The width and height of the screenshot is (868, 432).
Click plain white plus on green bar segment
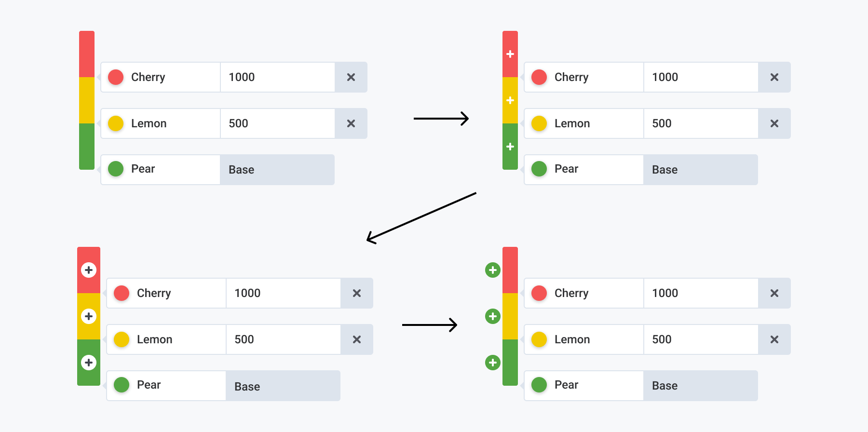coord(510,147)
